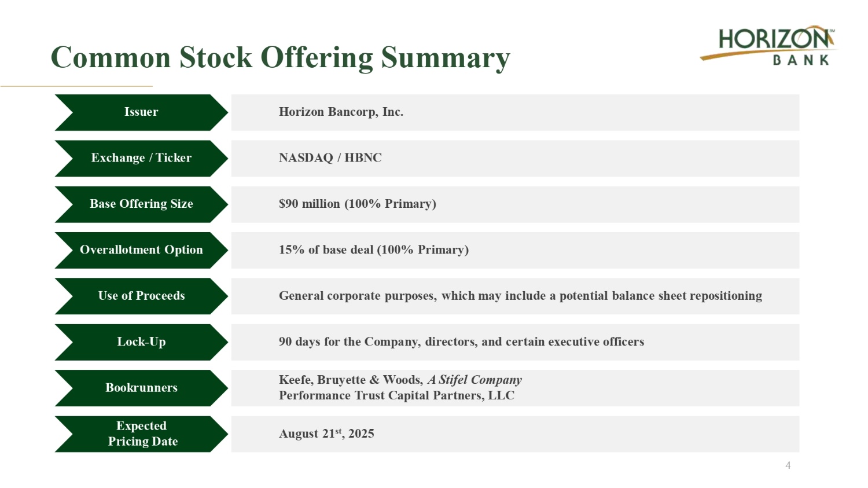Click the Common Stock Offering Summary title

[280, 58]
